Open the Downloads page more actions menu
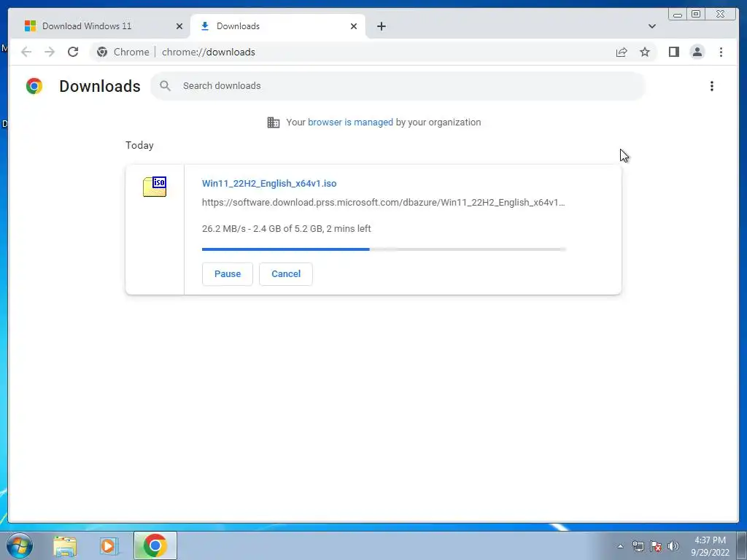Viewport: 747px width, 560px height. coord(712,86)
